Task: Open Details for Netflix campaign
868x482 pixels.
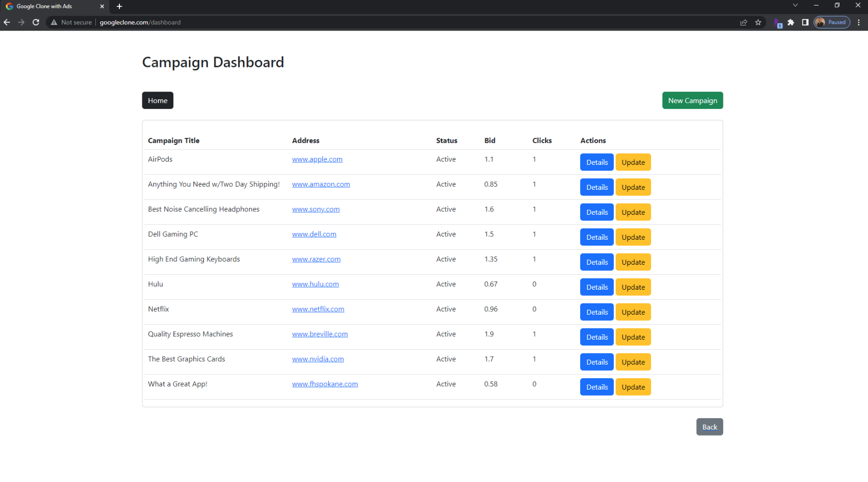Action: tap(597, 312)
